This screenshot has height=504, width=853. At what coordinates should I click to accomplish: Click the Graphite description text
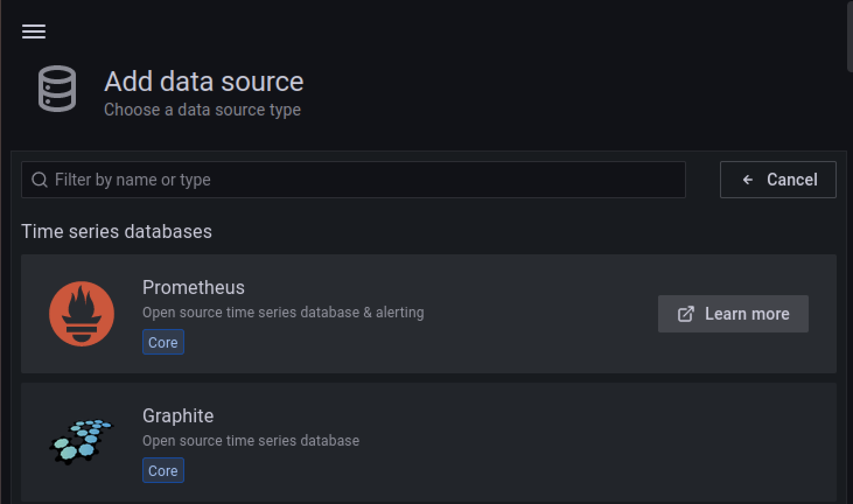coord(251,441)
